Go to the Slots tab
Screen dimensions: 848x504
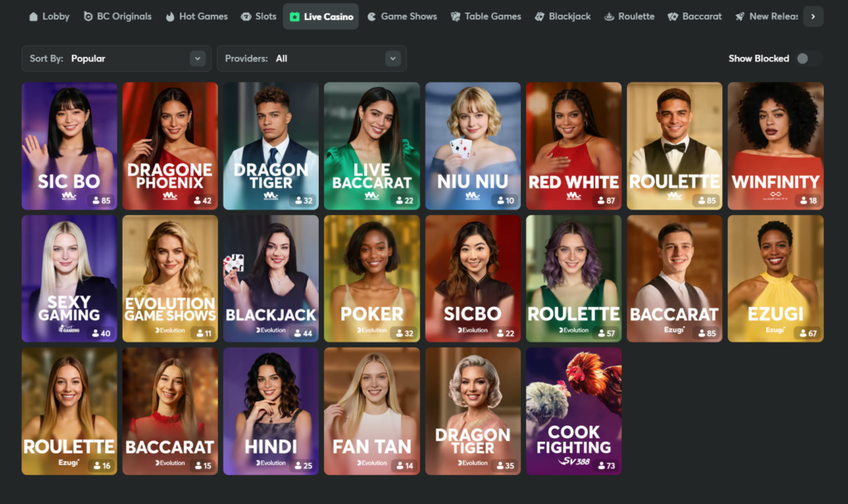[x=258, y=17]
